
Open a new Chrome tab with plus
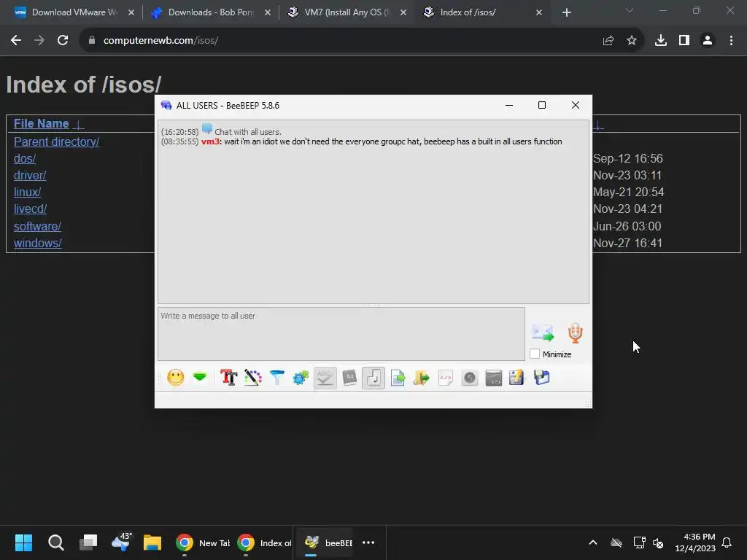pos(566,12)
